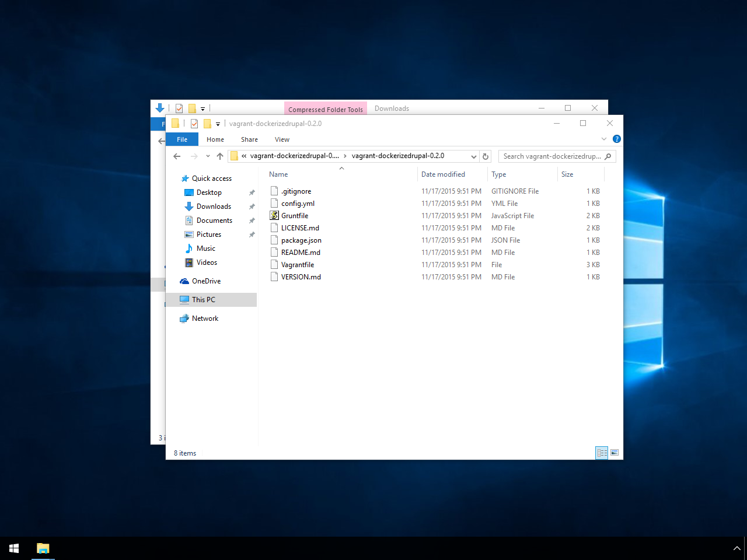Click the JSON File type cell
This screenshot has height=560, width=747.
pos(505,240)
